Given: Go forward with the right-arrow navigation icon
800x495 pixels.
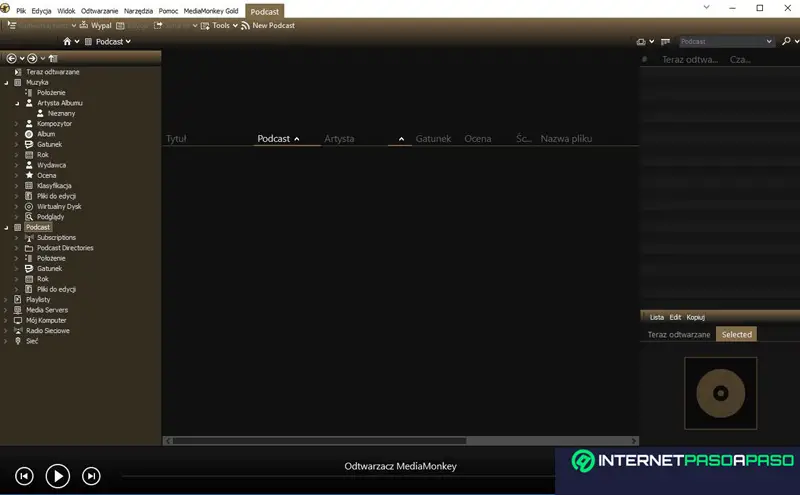Looking at the screenshot, I should [32, 58].
